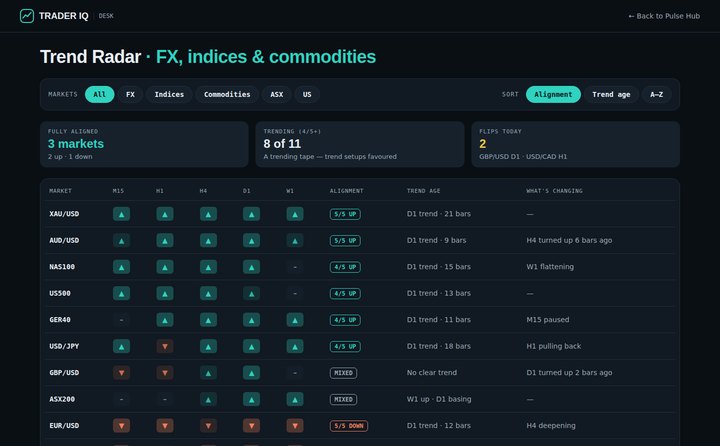Screen dimensions: 720x446
Task: Click the Trader IQ logo icon
Action: tap(27, 16)
